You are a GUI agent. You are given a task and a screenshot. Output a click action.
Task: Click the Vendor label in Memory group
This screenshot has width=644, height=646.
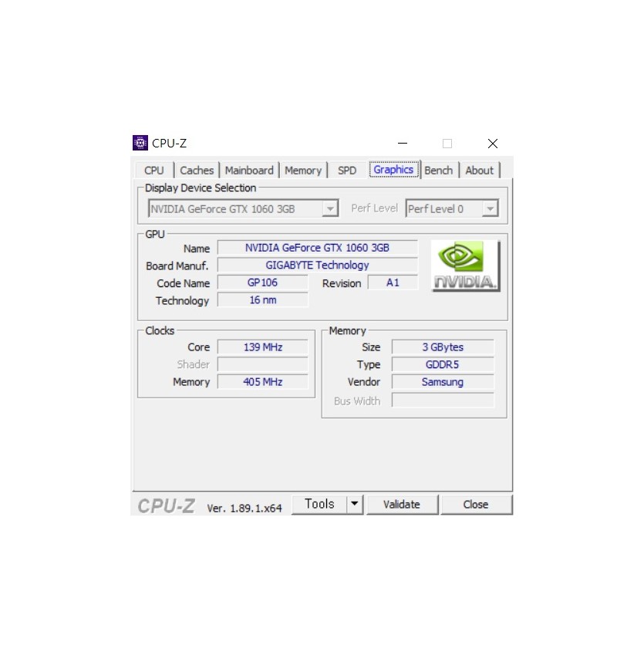point(363,382)
